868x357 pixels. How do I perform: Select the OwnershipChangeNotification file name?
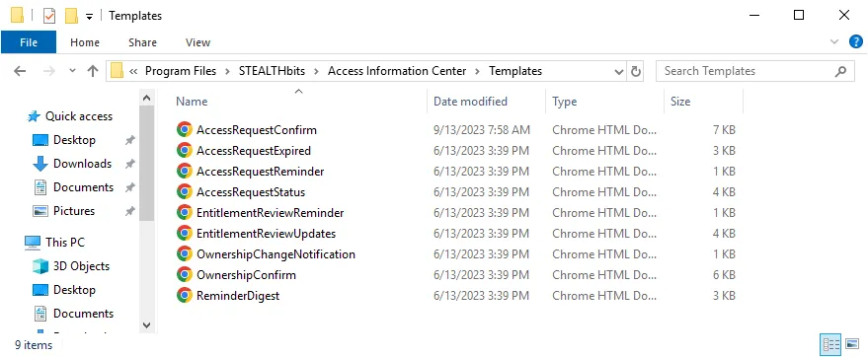[x=276, y=254]
